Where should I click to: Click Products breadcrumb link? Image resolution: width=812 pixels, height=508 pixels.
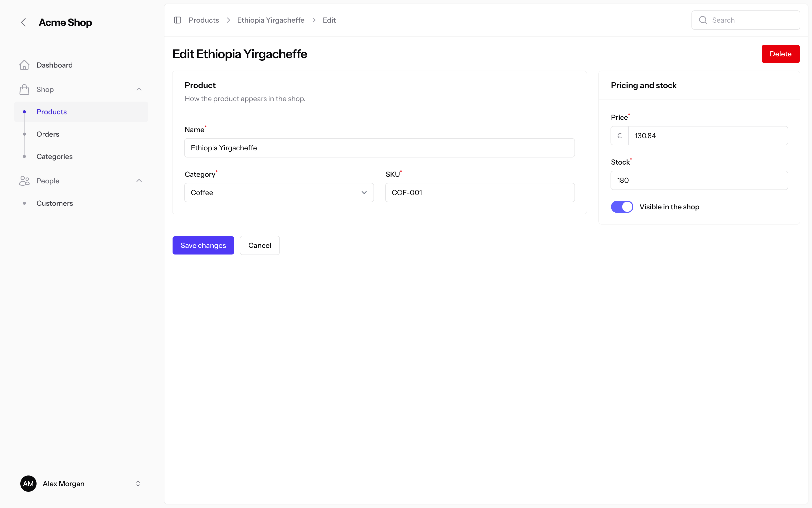pyautogui.click(x=204, y=20)
